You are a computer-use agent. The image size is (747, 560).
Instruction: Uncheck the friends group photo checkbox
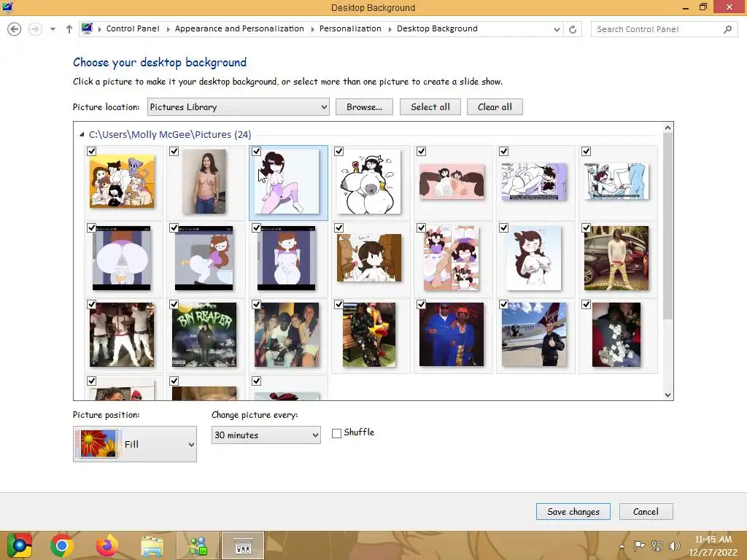256,304
